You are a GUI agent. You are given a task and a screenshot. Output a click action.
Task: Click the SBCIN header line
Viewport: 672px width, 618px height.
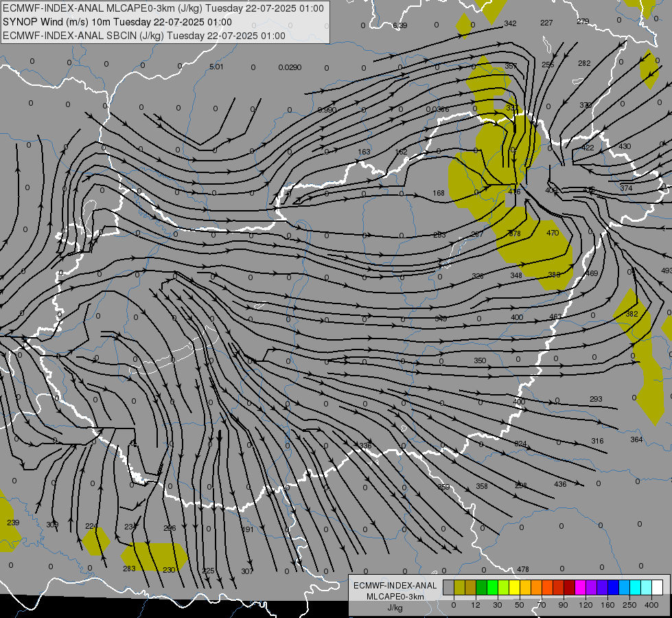click(x=144, y=36)
